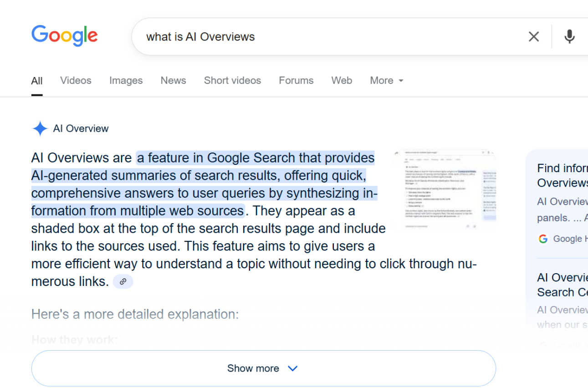Start voice search with microphone icon
The image size is (588, 388).
click(x=569, y=36)
